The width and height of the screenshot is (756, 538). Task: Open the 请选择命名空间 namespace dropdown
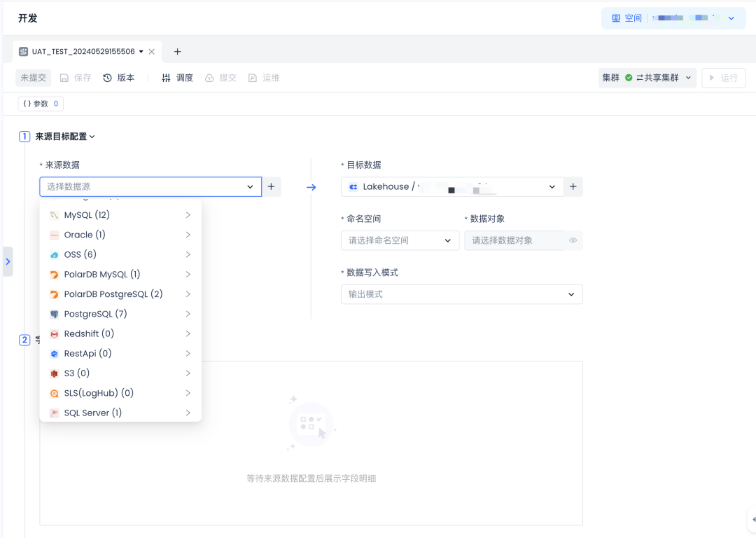400,240
